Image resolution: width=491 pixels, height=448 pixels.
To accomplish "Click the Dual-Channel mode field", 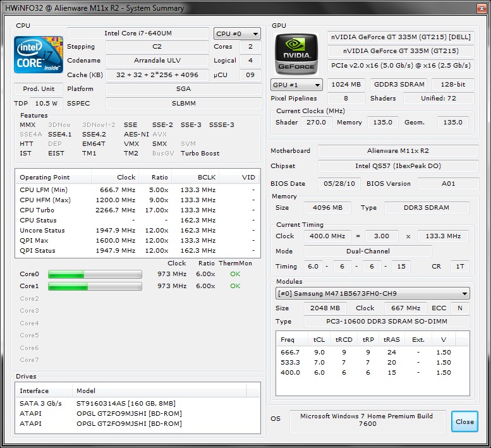I will [368, 251].
